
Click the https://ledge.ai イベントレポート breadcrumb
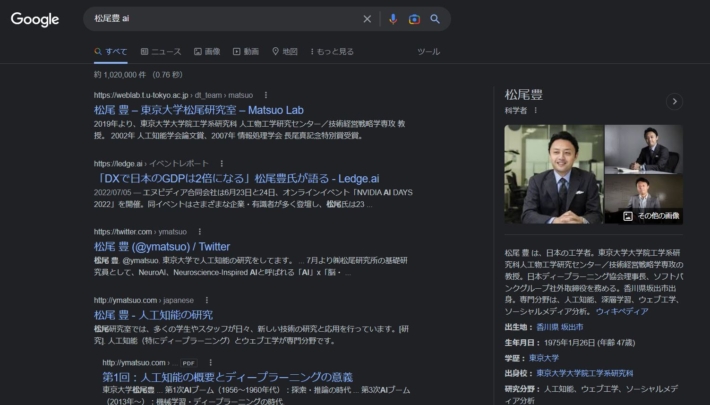click(x=151, y=164)
